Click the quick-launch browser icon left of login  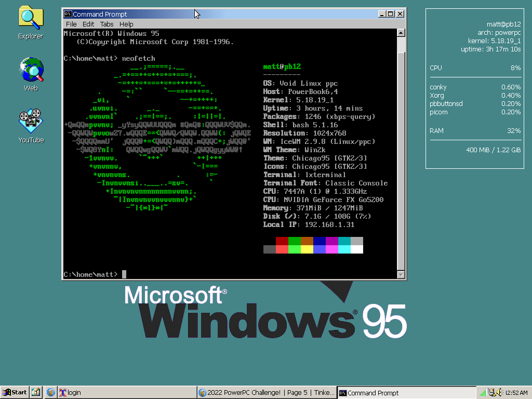point(51,393)
